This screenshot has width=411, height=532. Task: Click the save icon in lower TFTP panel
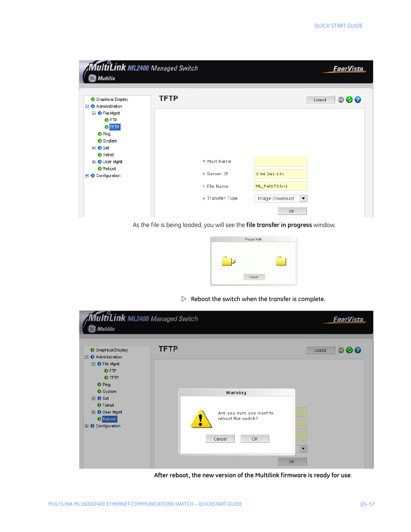341,350
